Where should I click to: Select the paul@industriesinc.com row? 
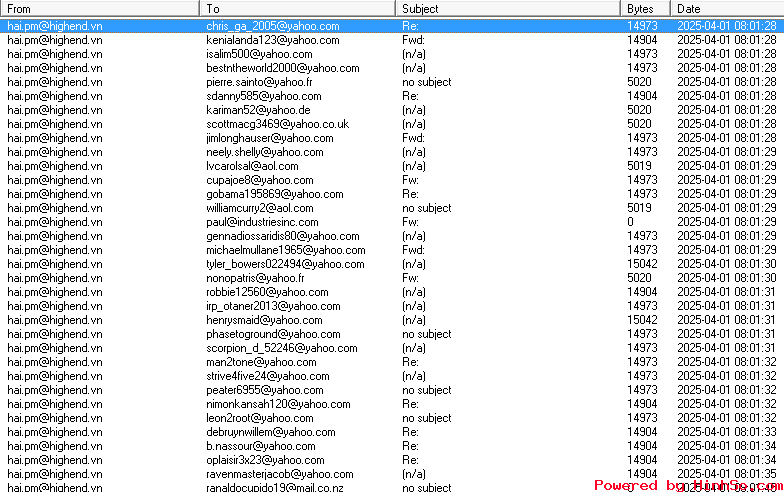(392, 222)
